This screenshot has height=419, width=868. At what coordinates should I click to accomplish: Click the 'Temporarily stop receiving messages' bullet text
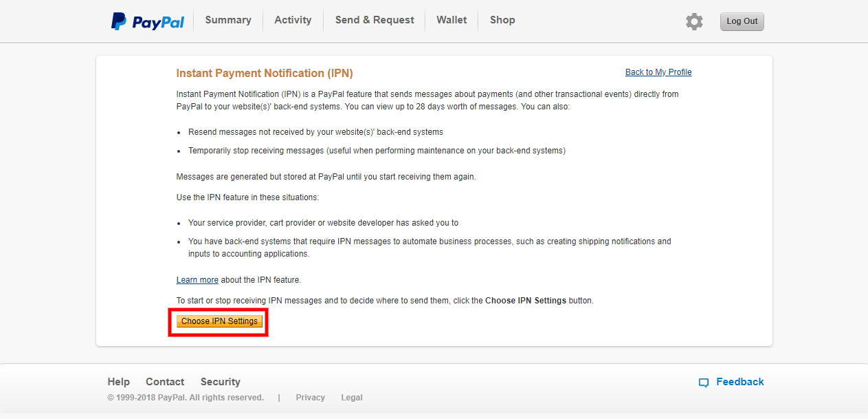(377, 151)
